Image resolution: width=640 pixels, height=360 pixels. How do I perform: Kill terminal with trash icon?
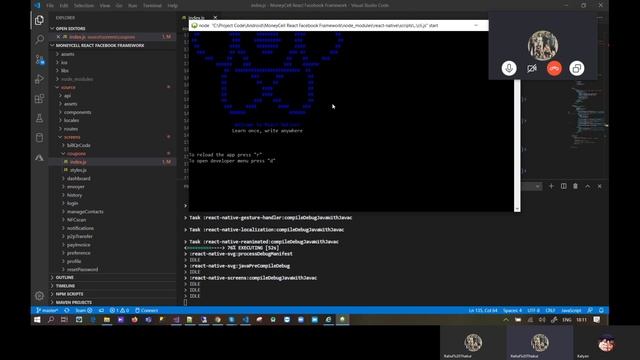click(575, 186)
